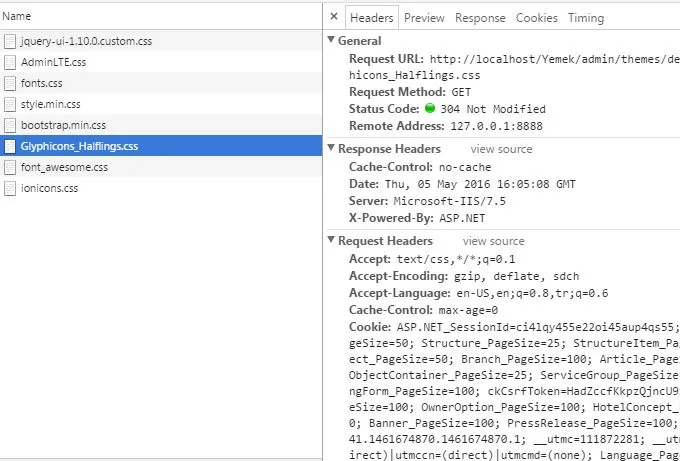Switch to the Cookies tab
Screen dimensions: 680x461
(536, 18)
